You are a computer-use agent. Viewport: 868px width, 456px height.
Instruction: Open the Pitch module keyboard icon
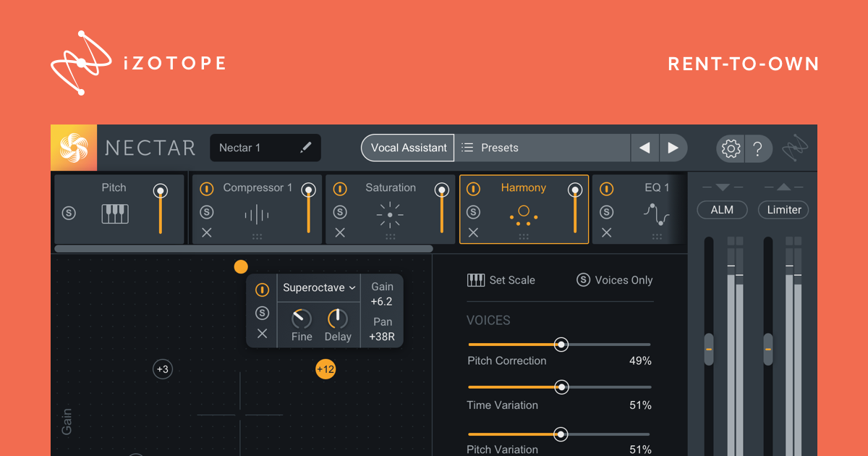[x=114, y=212]
